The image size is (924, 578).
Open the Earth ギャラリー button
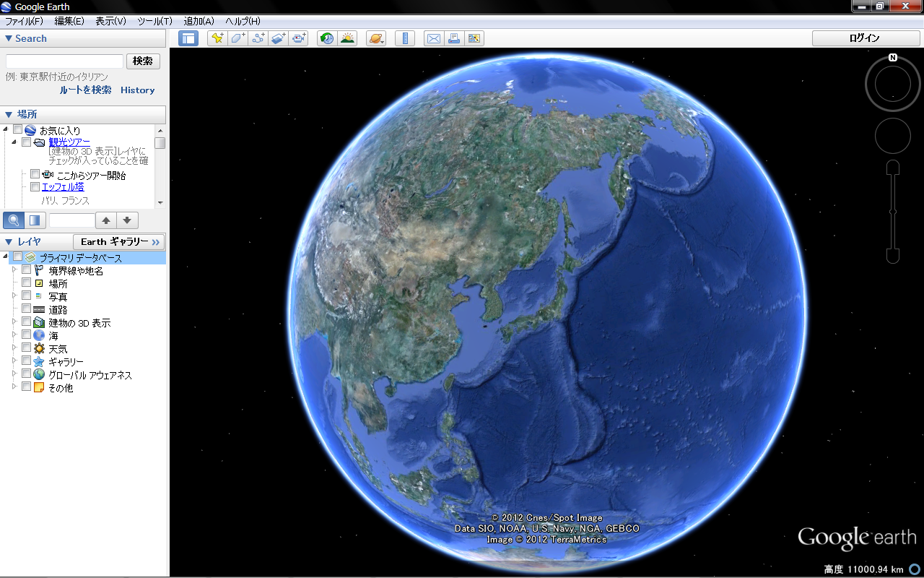point(119,242)
